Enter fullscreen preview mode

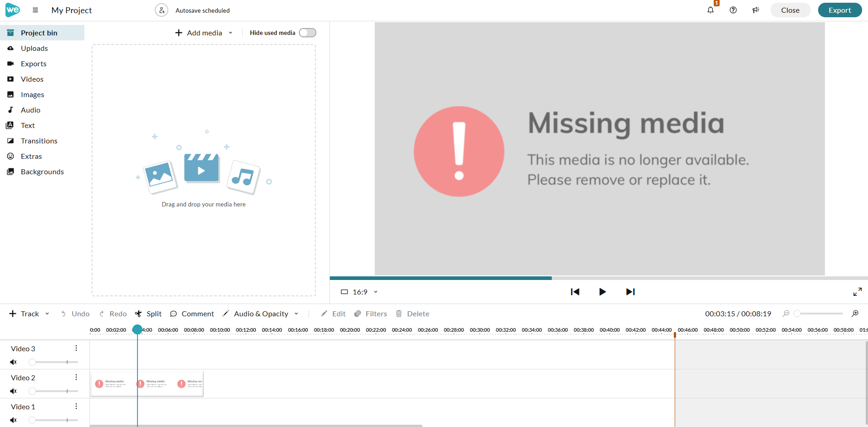(858, 292)
